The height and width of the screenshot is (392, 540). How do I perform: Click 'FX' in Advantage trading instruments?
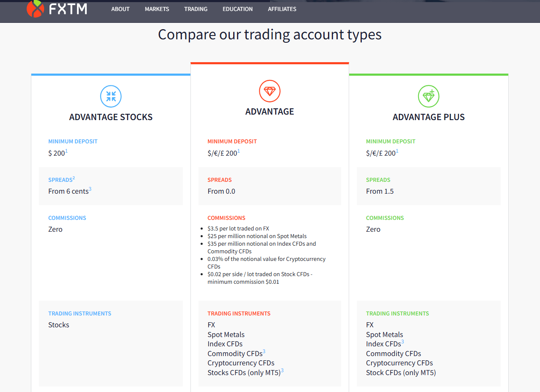pos(211,325)
